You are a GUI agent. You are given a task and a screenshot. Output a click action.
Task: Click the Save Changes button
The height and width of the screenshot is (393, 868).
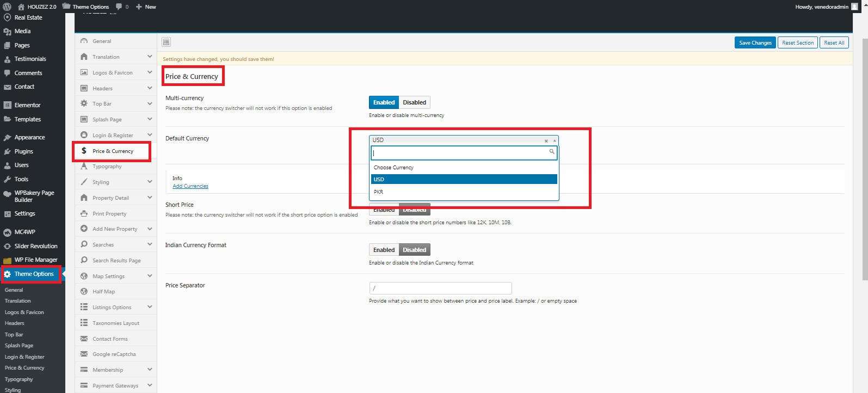(x=755, y=42)
